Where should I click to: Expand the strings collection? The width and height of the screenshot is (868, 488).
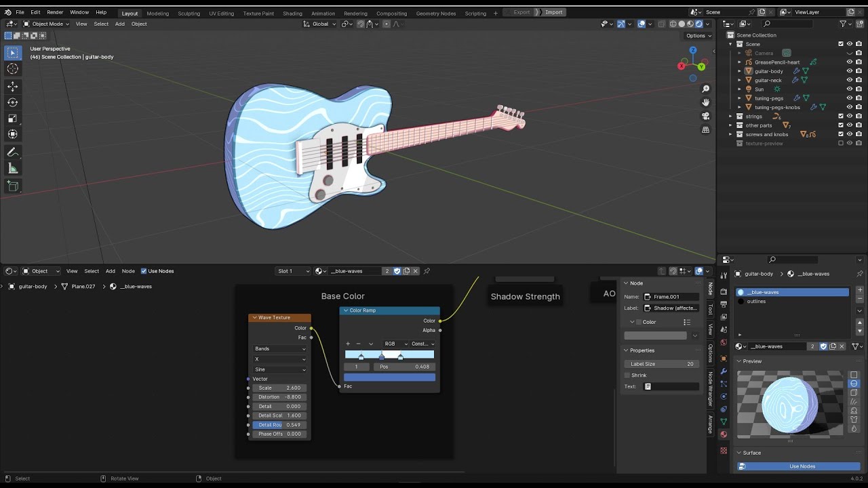pyautogui.click(x=731, y=117)
